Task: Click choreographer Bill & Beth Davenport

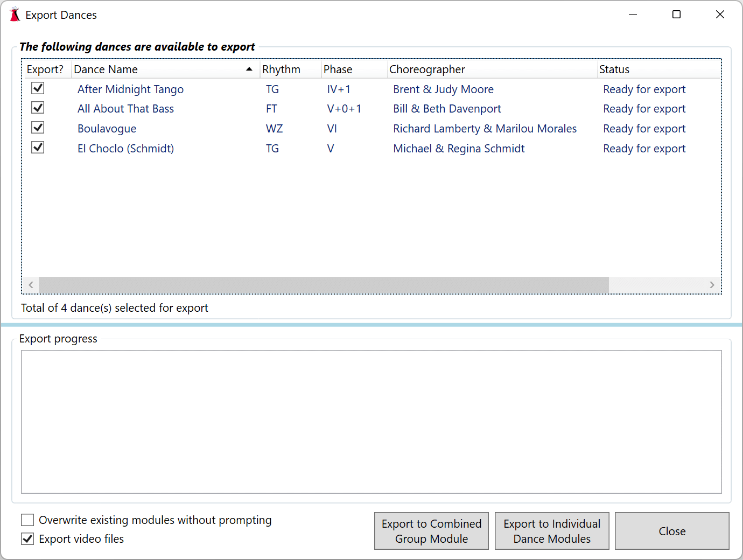Action: click(447, 109)
